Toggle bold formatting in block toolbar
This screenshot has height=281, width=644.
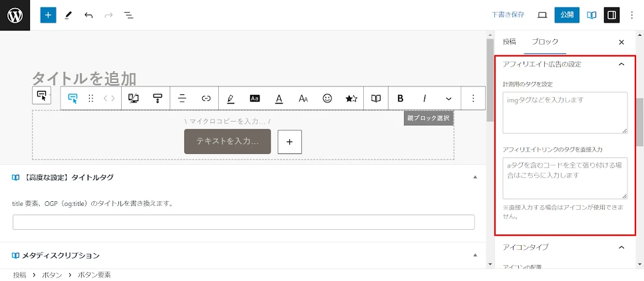point(401,98)
